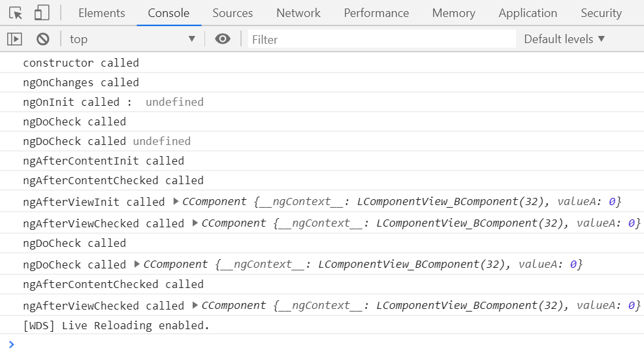Toggle the device toolbar icon
This screenshot has height=354, width=644.
click(x=42, y=13)
